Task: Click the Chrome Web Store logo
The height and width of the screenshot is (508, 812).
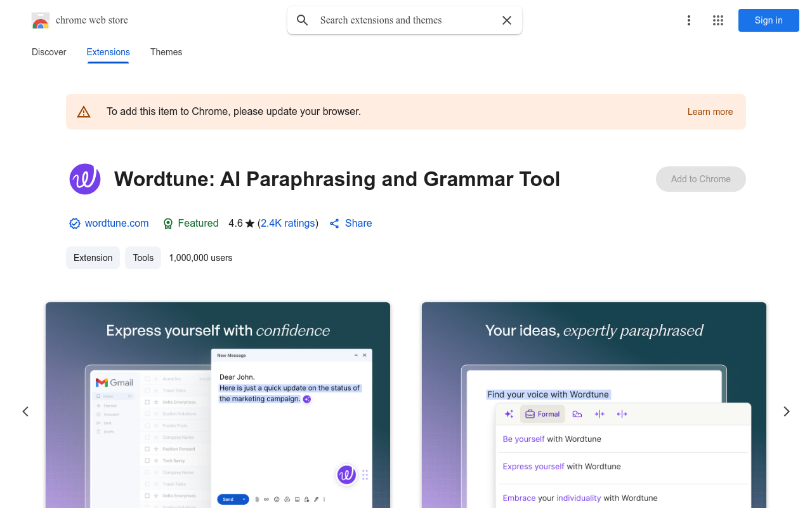Action: [x=41, y=20]
